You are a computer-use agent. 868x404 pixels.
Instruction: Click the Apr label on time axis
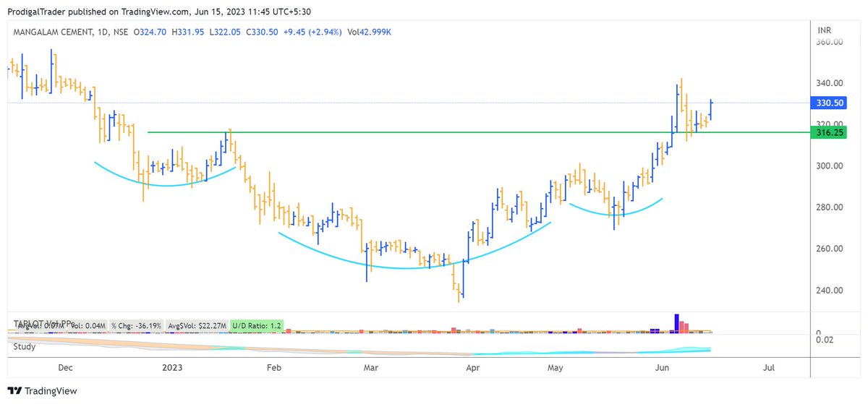tap(473, 367)
